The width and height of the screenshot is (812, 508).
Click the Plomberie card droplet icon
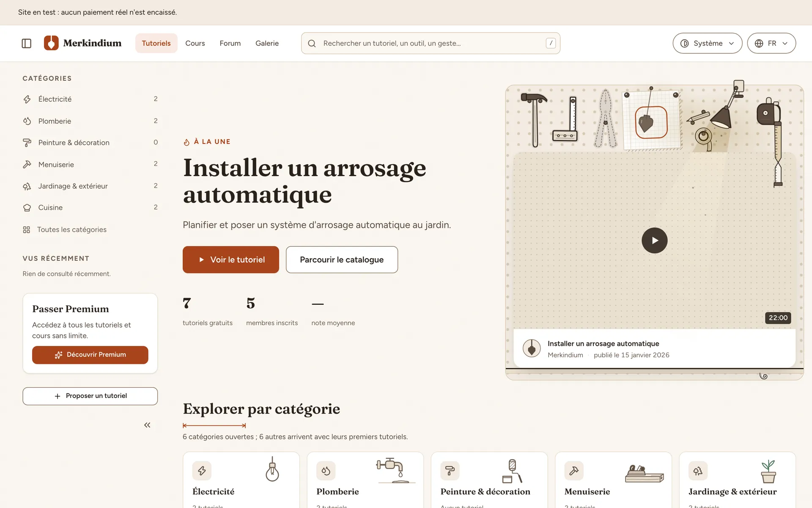326,470
